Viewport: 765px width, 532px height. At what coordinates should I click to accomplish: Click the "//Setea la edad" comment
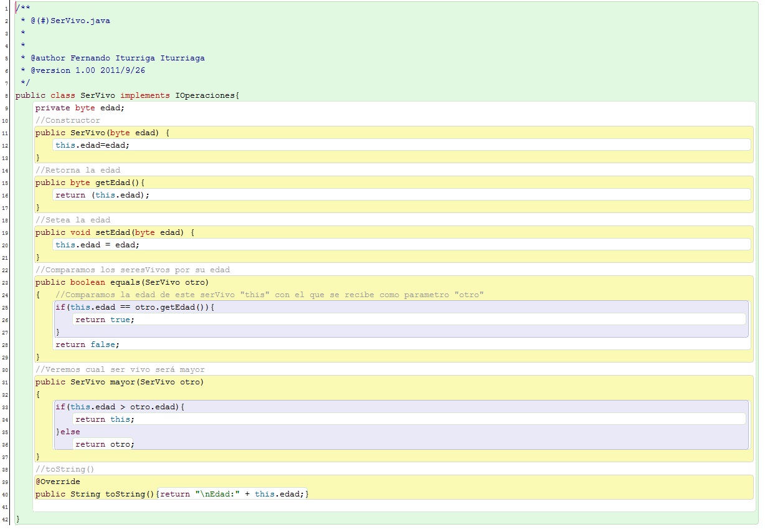(x=73, y=220)
